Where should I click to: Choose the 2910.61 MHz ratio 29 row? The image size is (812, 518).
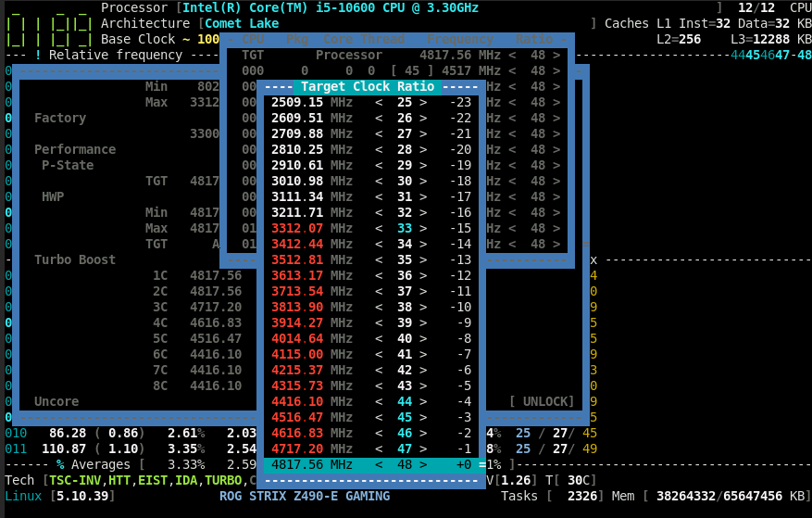coord(371,165)
